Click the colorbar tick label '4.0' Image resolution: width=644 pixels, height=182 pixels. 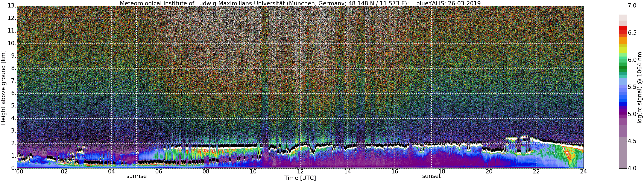(632, 168)
